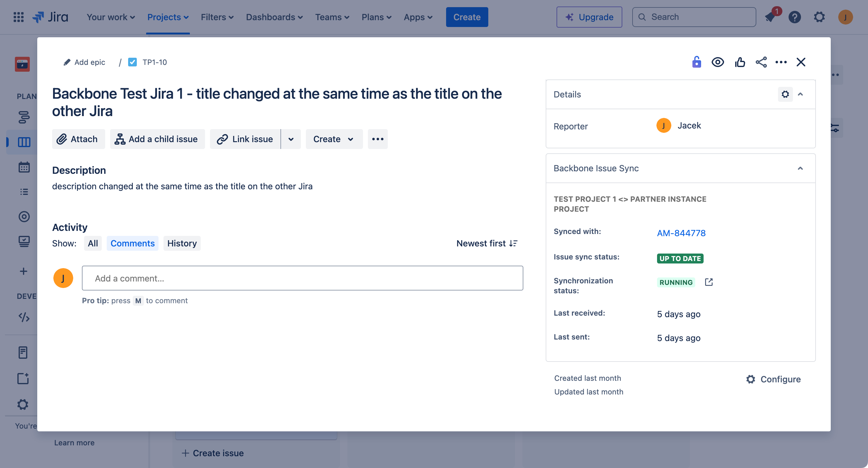
Task: Close the issue dialog
Action: coord(801,62)
